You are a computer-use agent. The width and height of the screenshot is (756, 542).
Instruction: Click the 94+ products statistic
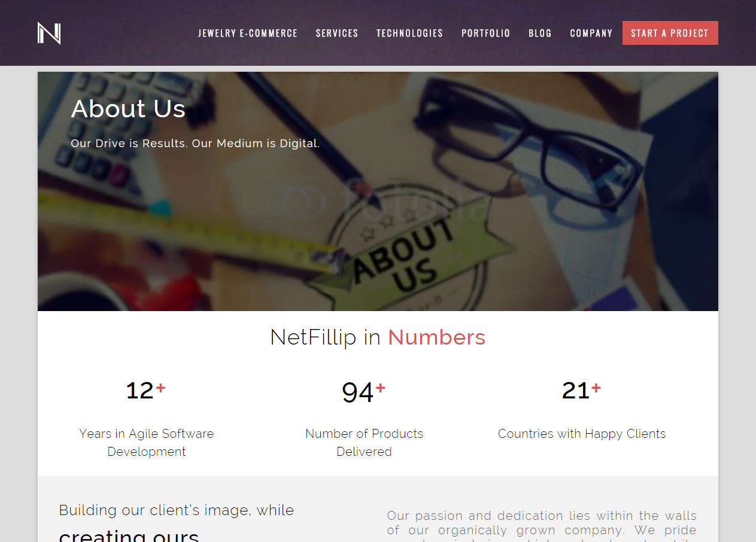363,391
